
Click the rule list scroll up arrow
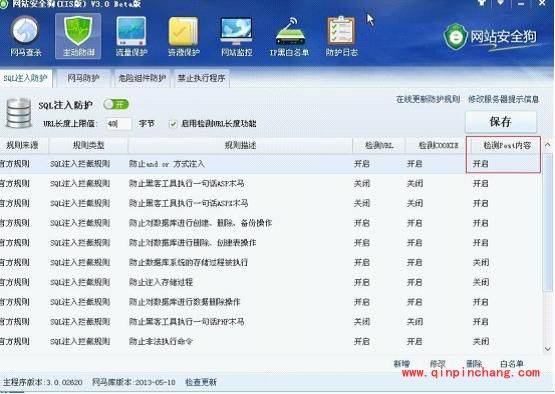tap(548, 145)
